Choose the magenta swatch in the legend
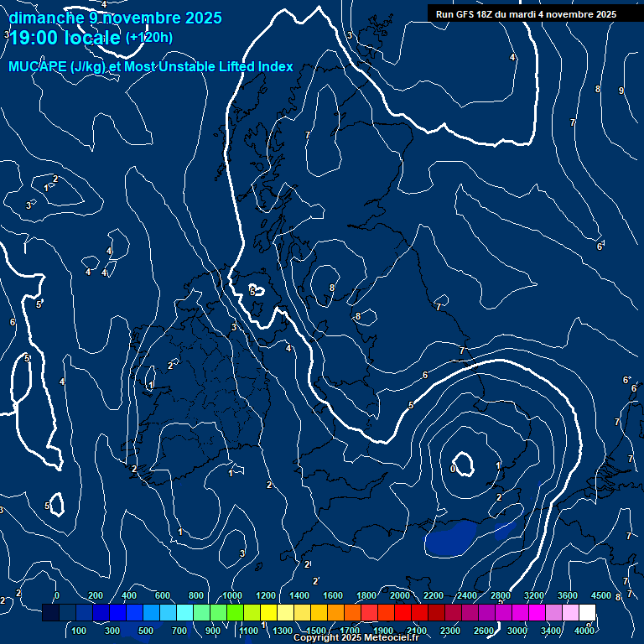644x644 pixels. pyautogui.click(x=537, y=613)
